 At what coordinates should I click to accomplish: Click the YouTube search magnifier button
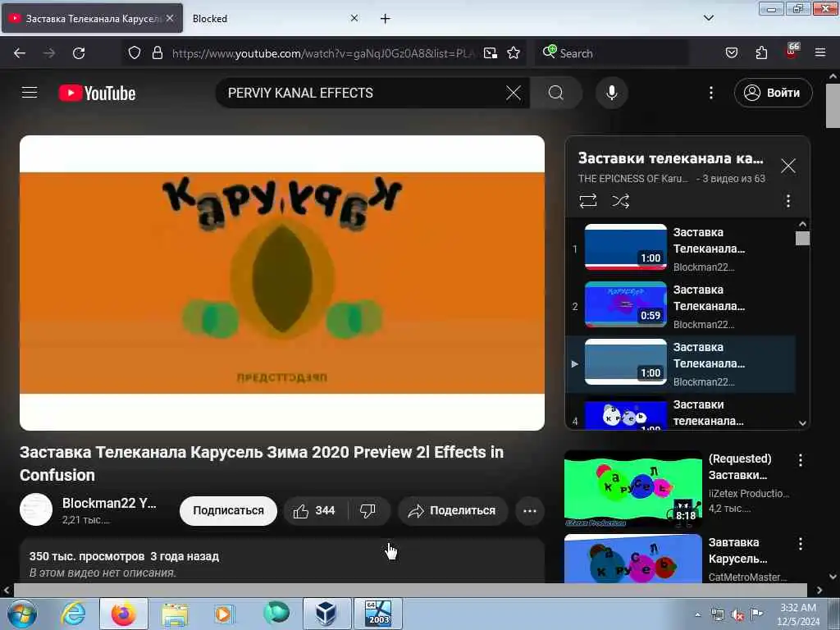[556, 93]
